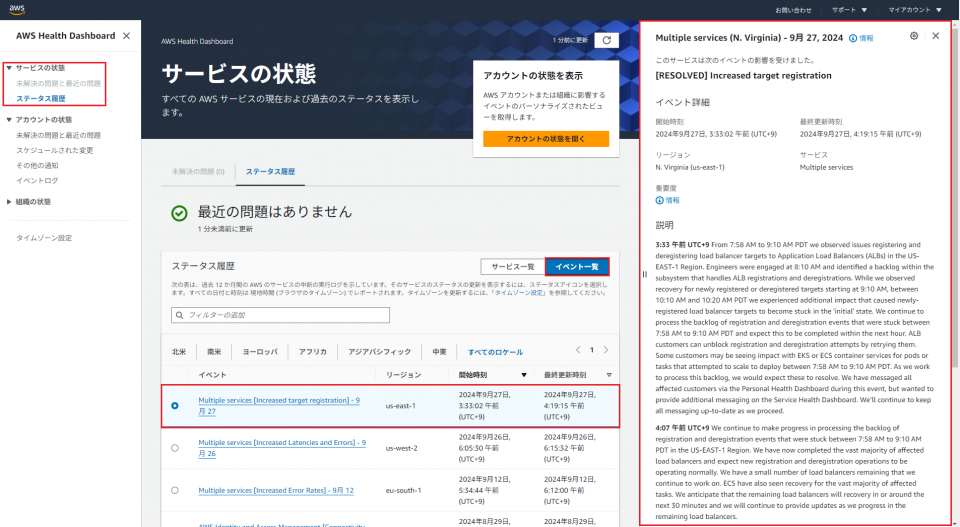This screenshot has width=960, height=527.
Task: Click お問い合わせ in top bar
Action: click(x=793, y=10)
